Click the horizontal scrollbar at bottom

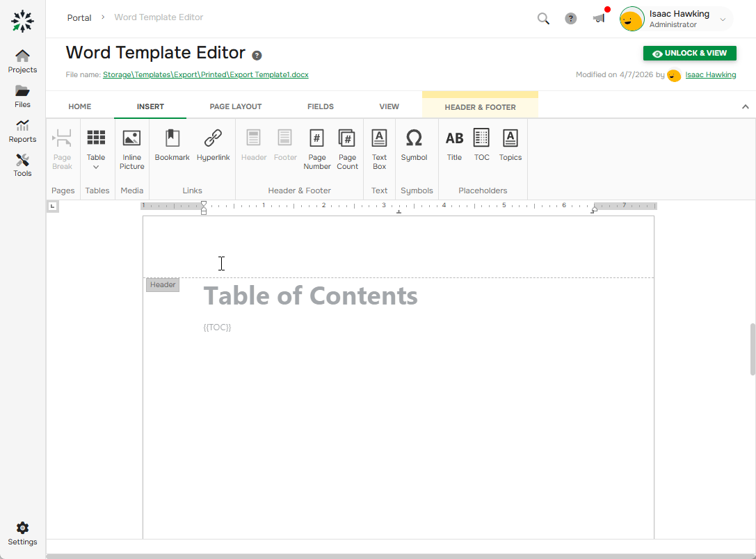click(x=400, y=556)
